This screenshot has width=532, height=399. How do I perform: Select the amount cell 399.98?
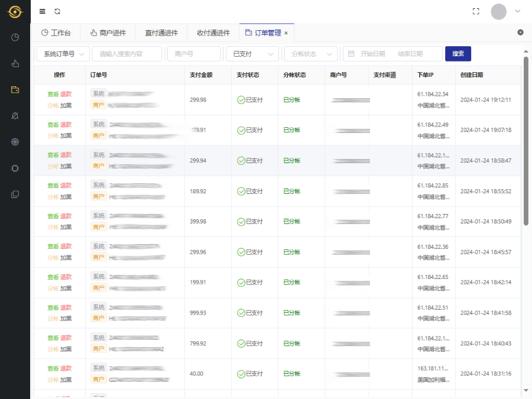[198, 221]
